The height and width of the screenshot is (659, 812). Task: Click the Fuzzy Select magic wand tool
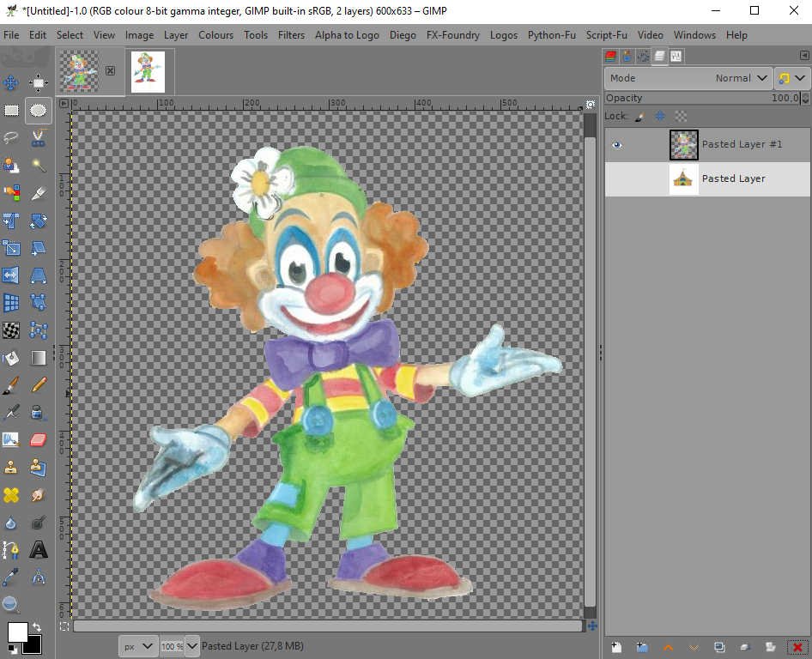pyautogui.click(x=39, y=165)
